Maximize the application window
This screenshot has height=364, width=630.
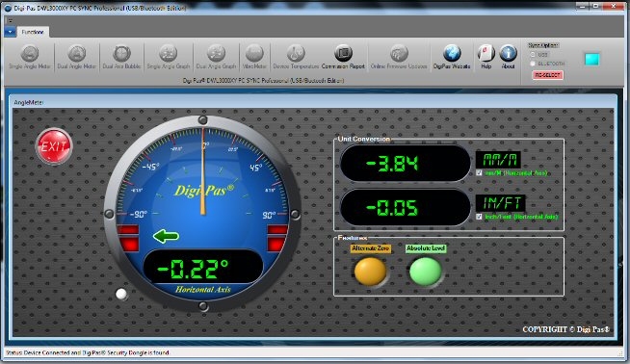tap(596, 6)
